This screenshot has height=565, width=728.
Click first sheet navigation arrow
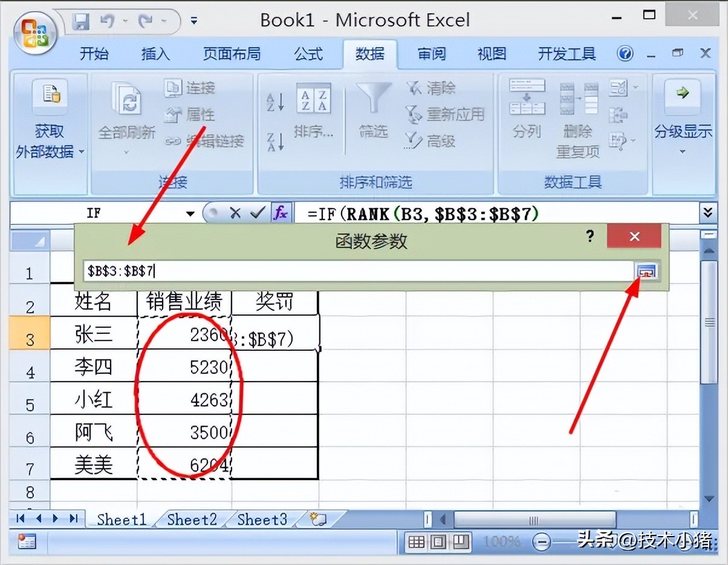coord(21,518)
